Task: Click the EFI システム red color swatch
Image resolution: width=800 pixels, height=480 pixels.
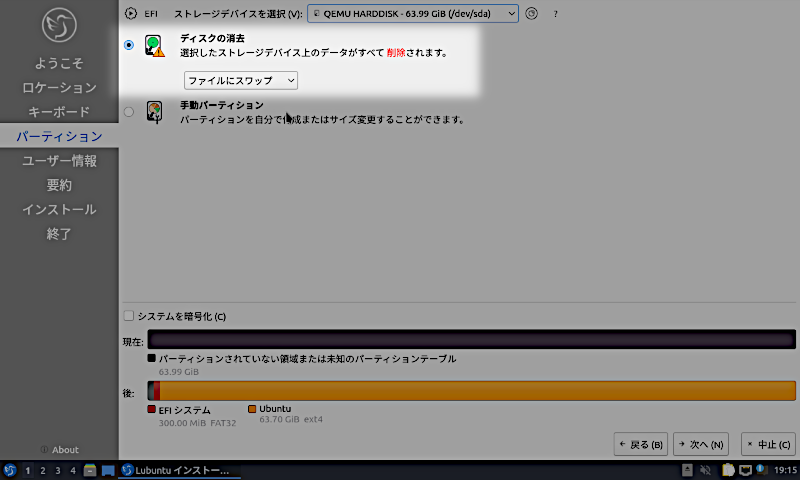Action: coord(152,409)
